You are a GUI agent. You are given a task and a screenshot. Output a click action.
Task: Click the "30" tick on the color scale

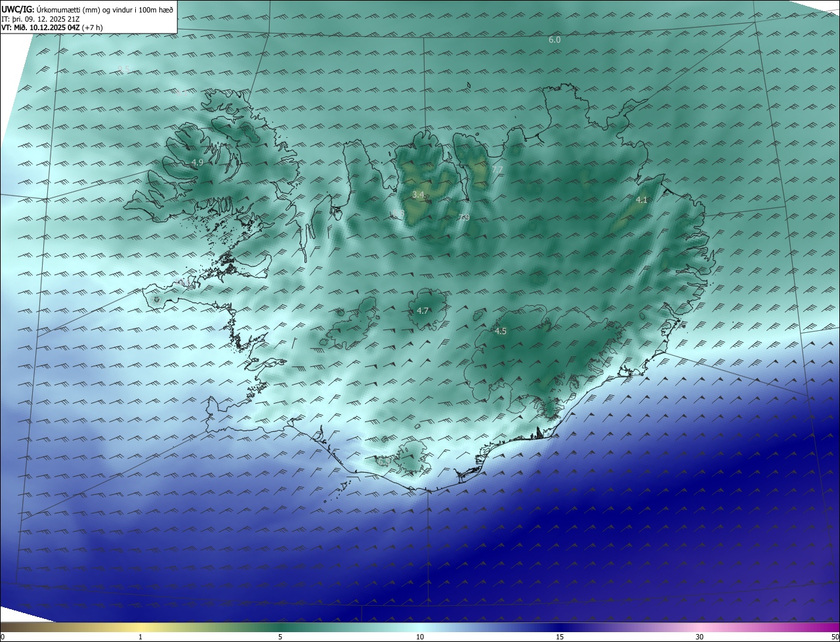(700, 637)
